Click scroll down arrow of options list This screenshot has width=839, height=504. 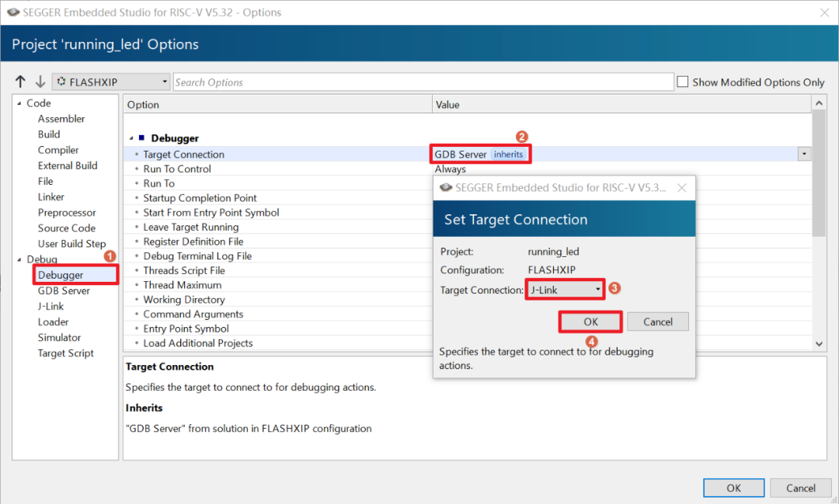819,344
